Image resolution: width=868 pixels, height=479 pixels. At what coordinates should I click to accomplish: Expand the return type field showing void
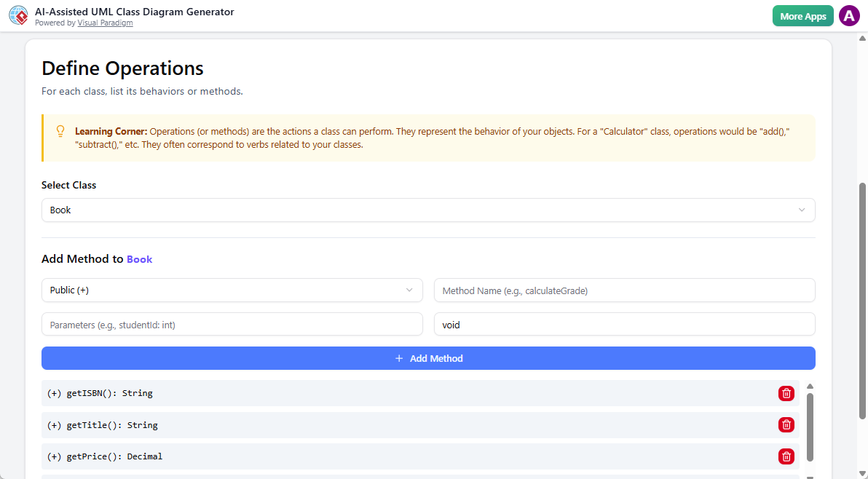click(x=624, y=324)
